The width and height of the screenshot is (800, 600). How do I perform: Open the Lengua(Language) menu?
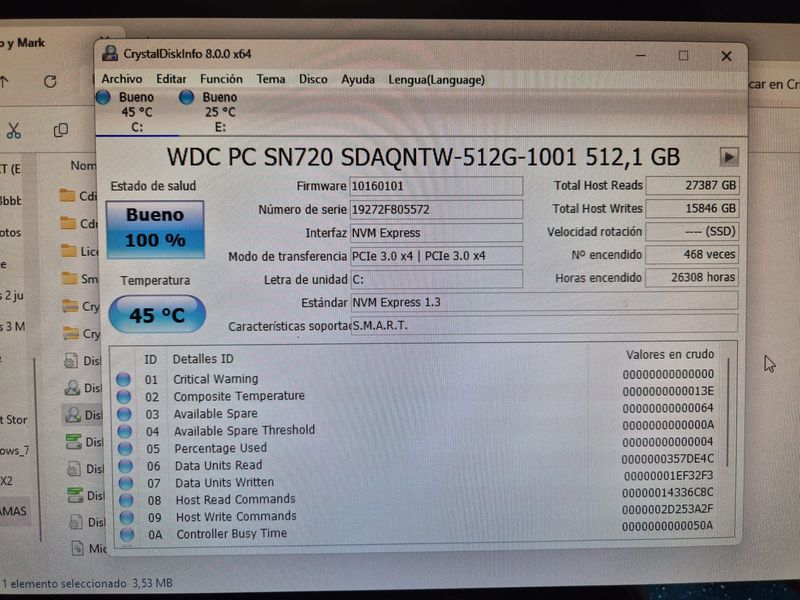[436, 80]
